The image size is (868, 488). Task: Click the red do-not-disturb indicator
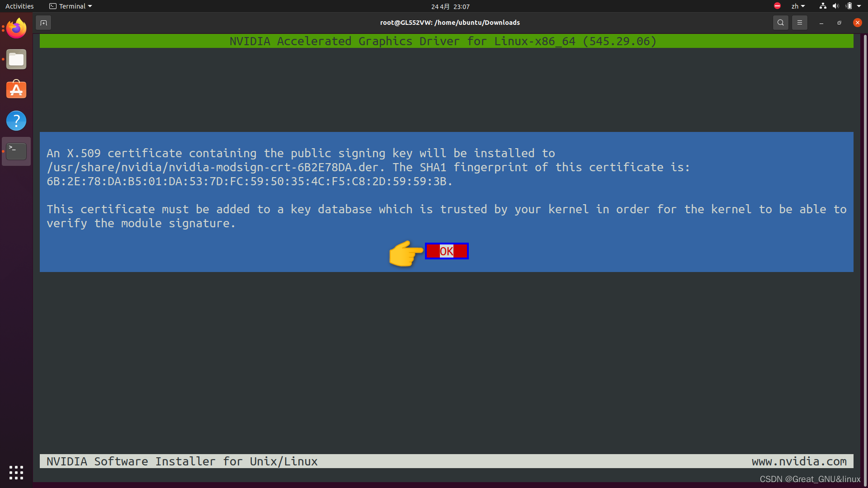[x=777, y=6]
